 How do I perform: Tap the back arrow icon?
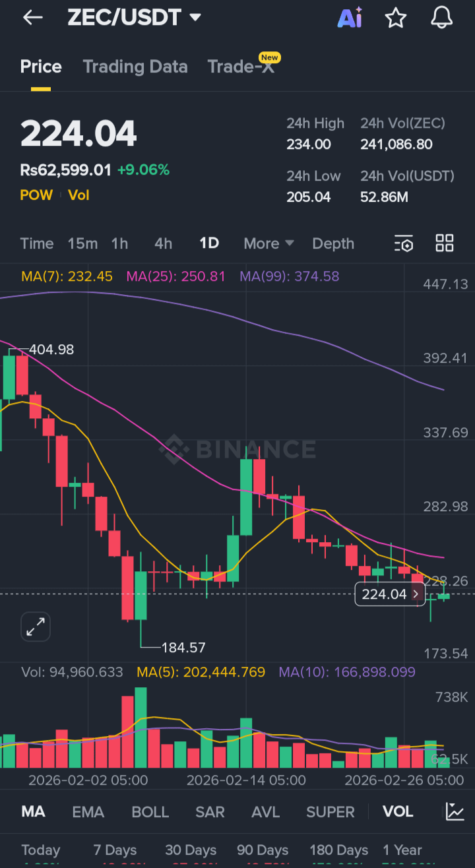tap(32, 18)
